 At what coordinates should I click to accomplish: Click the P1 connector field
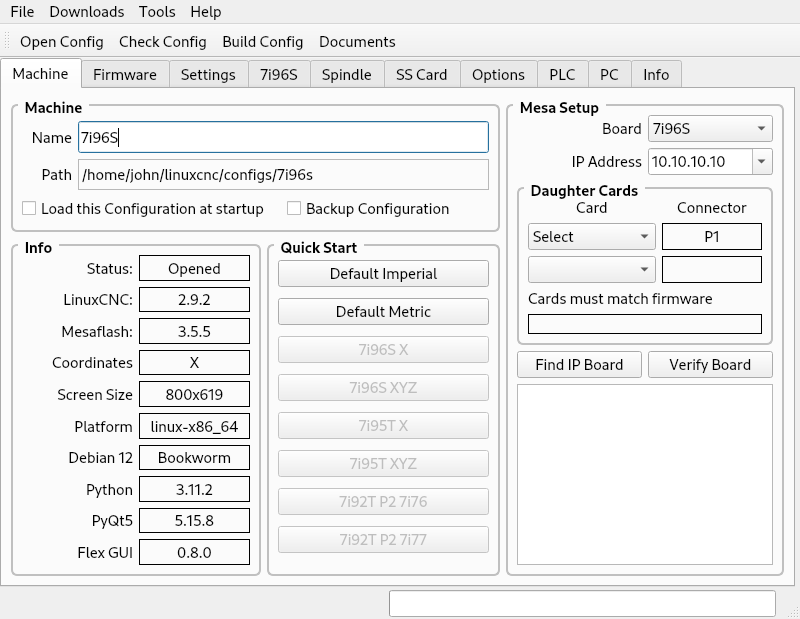coord(712,237)
